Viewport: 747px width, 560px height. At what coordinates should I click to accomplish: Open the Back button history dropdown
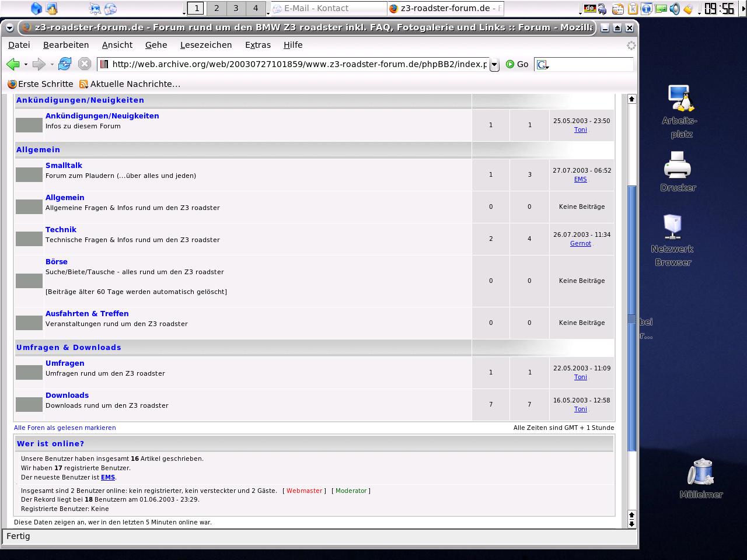[26, 65]
